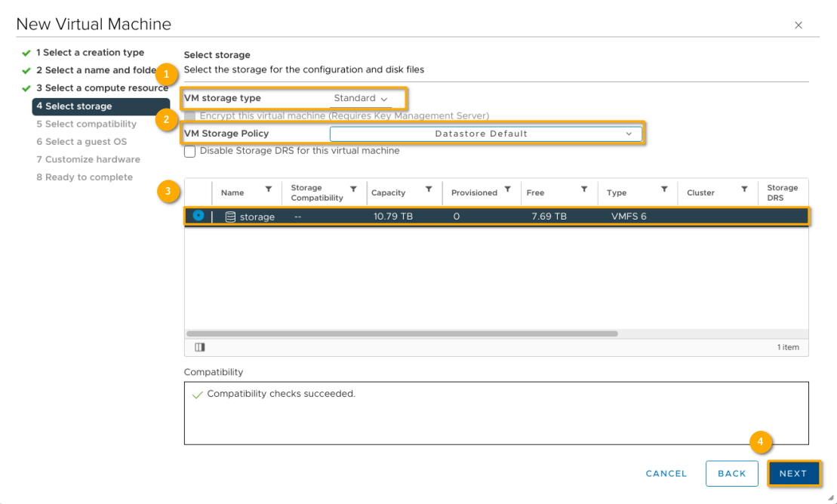This screenshot has width=837, height=504.
Task: Toggle Encrypt this virtual machine checkbox
Action: [x=190, y=116]
